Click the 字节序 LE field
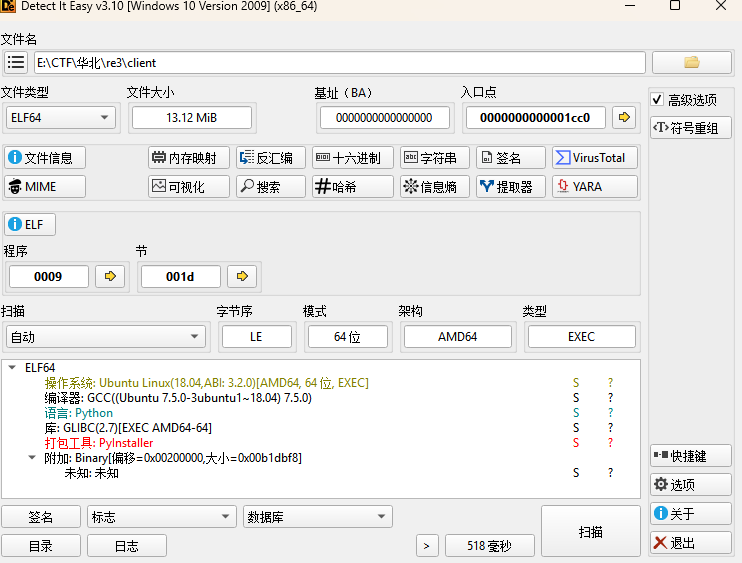The image size is (742, 563). click(257, 337)
